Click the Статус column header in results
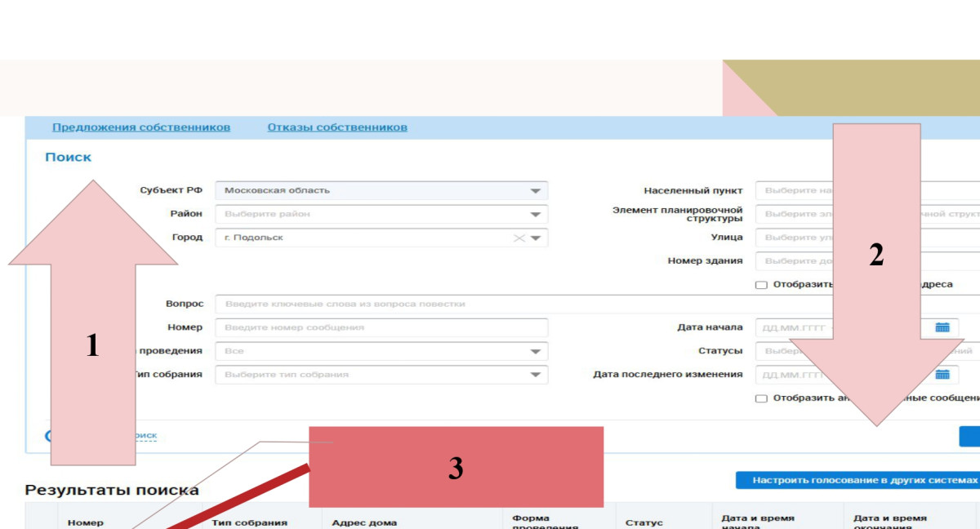Image resolution: width=980 pixels, height=529 pixels. click(644, 522)
